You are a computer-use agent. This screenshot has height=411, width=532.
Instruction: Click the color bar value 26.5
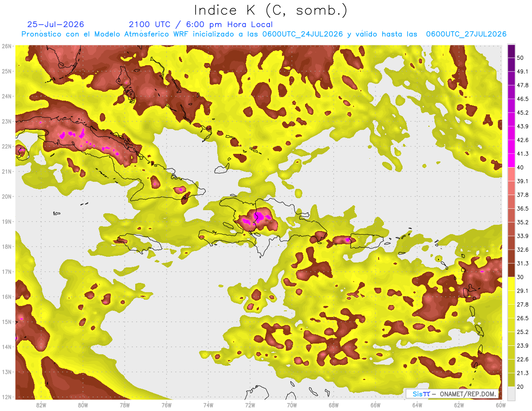coord(523,318)
